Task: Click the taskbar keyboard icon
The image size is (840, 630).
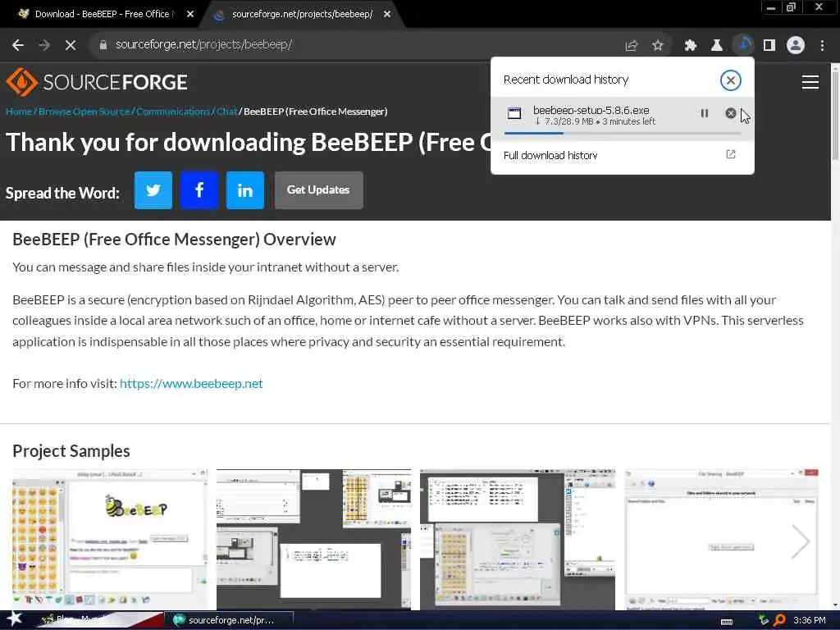Action: pyautogui.click(x=727, y=621)
